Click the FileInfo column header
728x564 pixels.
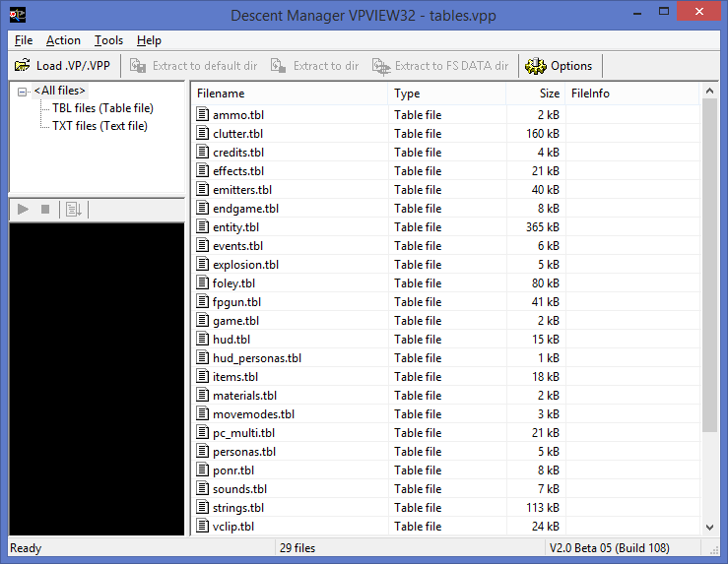pyautogui.click(x=632, y=94)
